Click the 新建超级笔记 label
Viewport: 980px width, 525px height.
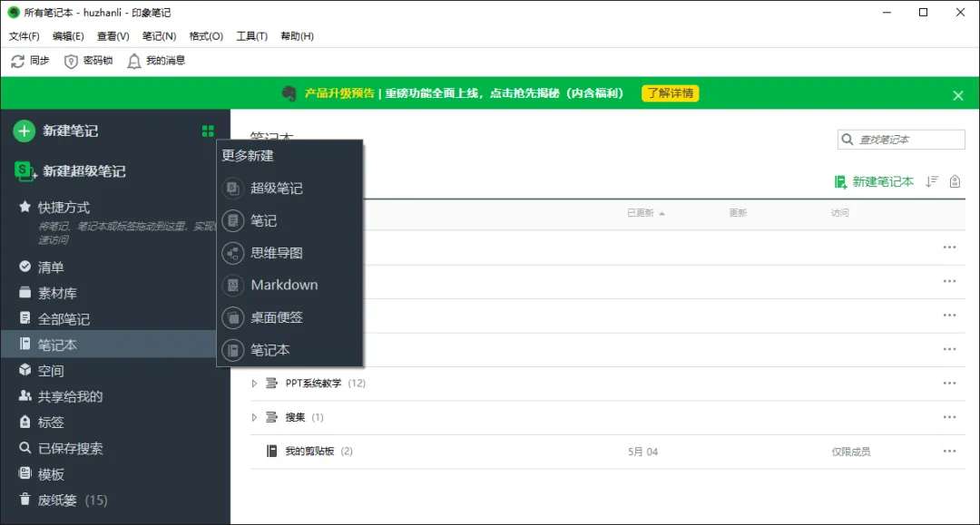click(x=83, y=171)
